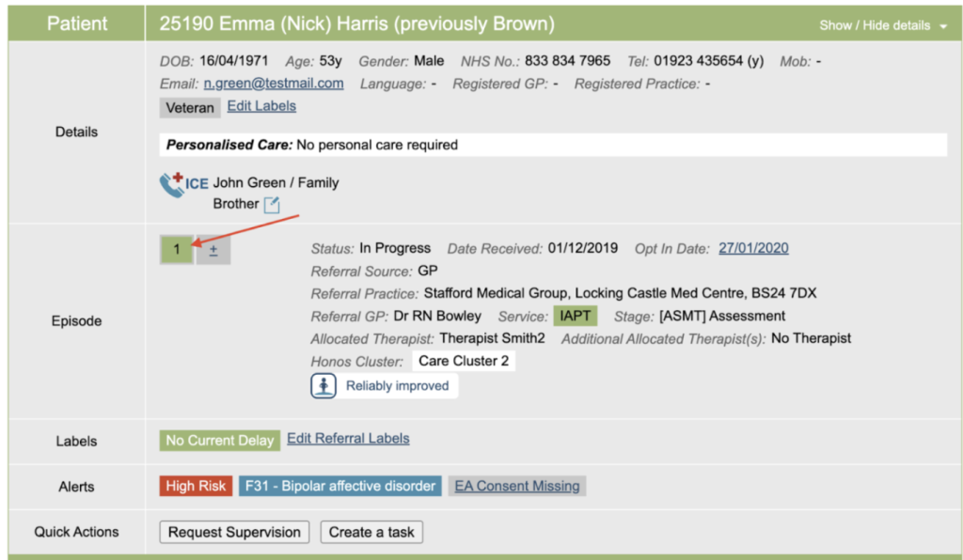Click the No Current Delay label

click(219, 440)
